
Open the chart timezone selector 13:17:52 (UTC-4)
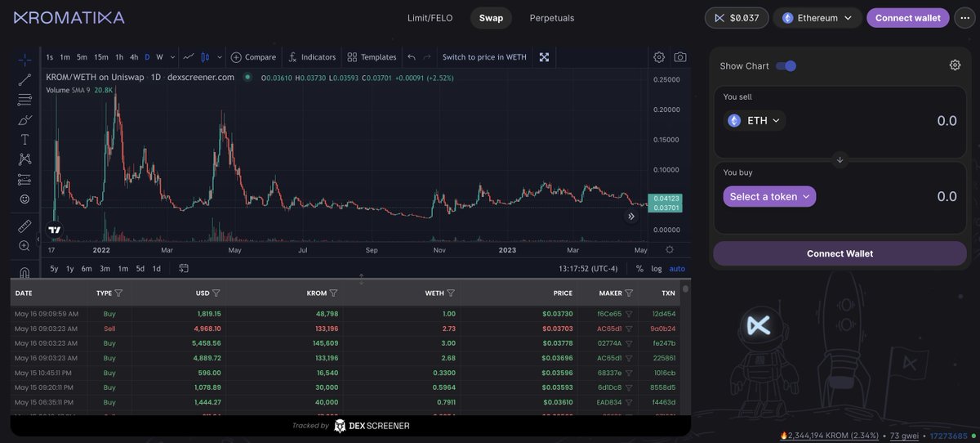tap(588, 268)
